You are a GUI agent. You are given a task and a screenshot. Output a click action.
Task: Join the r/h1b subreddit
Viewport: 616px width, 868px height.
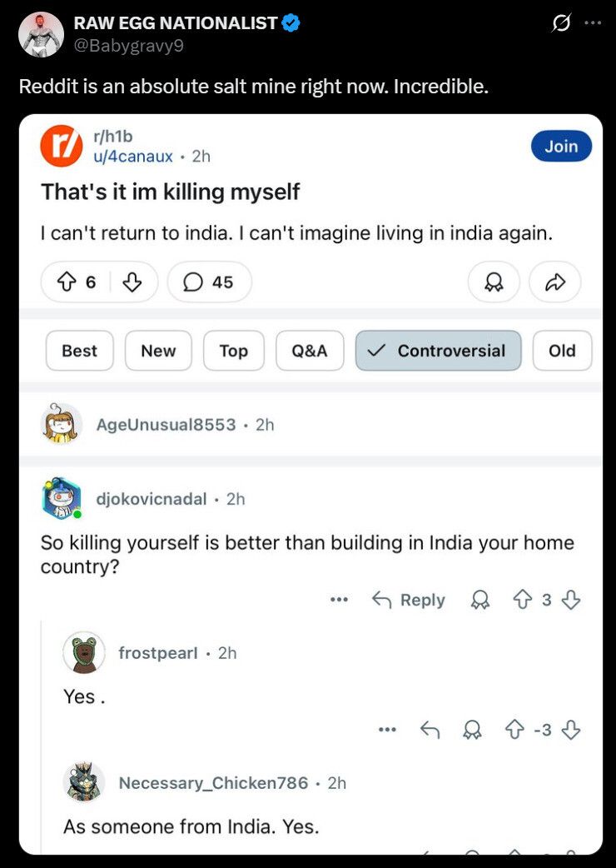(561, 146)
